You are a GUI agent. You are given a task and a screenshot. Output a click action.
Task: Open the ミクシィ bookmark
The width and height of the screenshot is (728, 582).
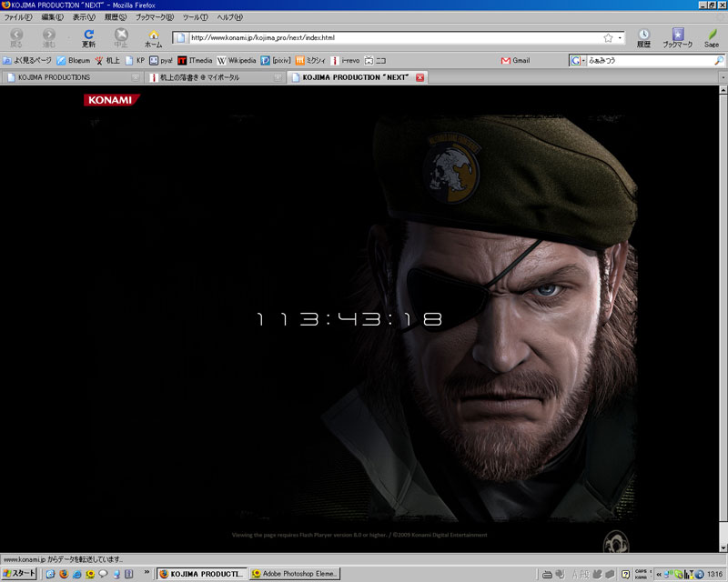310,60
